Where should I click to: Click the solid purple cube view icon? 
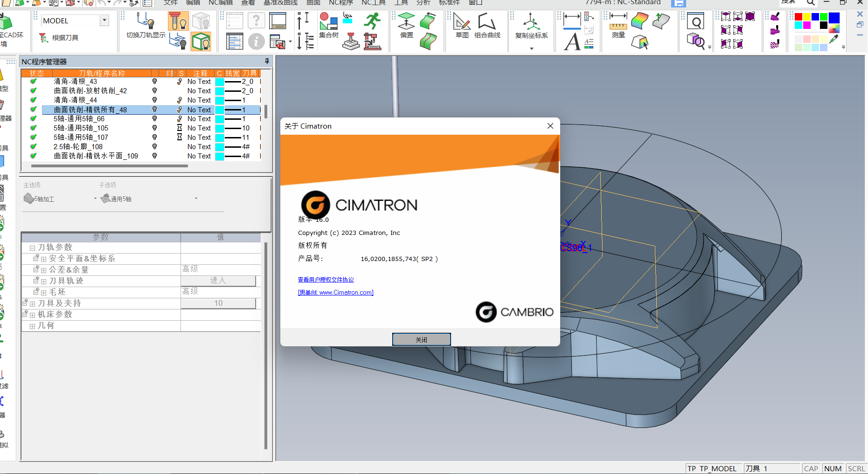click(x=750, y=17)
